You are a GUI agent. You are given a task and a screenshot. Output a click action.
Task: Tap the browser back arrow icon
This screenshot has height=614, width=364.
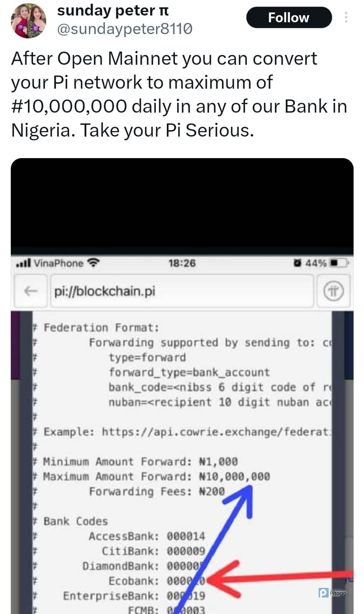tap(31, 291)
